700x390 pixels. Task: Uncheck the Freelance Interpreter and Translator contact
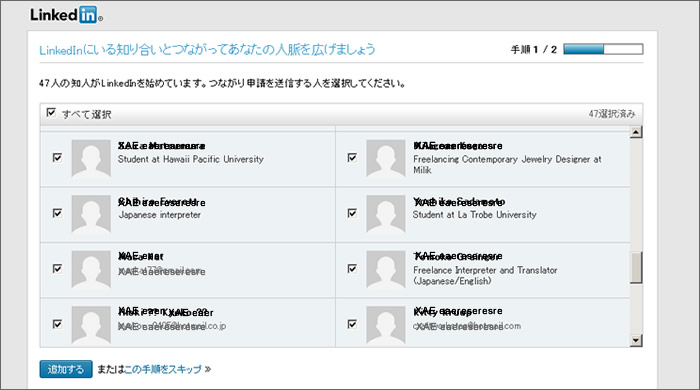tap(352, 268)
